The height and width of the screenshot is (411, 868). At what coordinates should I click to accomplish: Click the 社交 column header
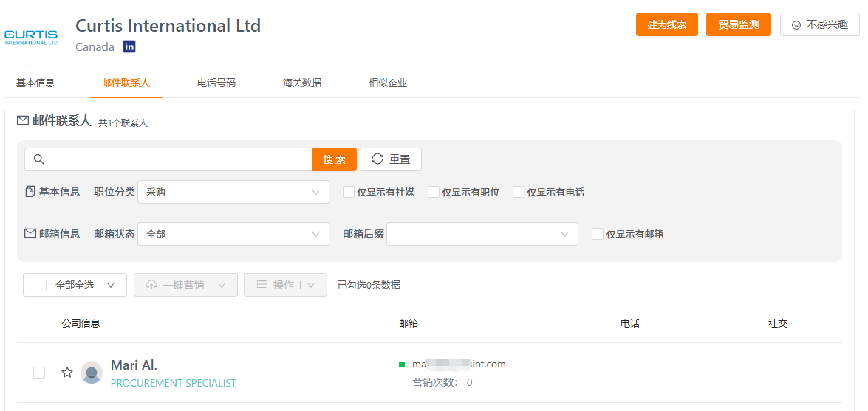click(x=778, y=324)
